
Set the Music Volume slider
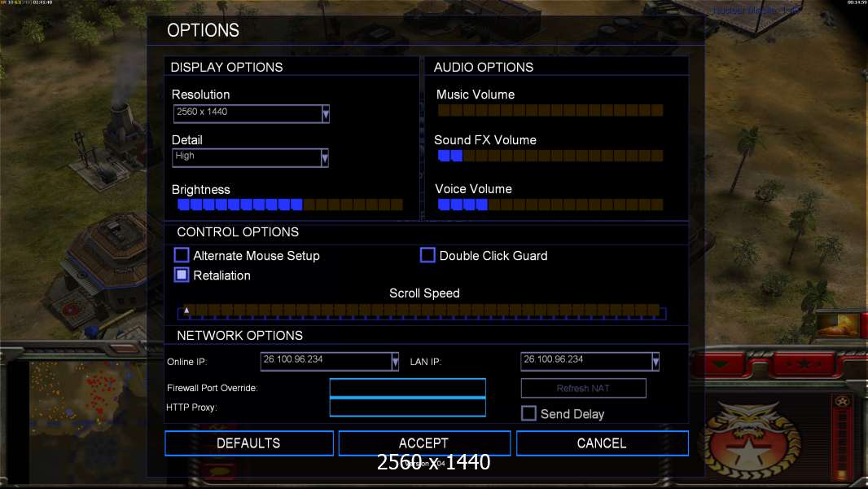(550, 110)
